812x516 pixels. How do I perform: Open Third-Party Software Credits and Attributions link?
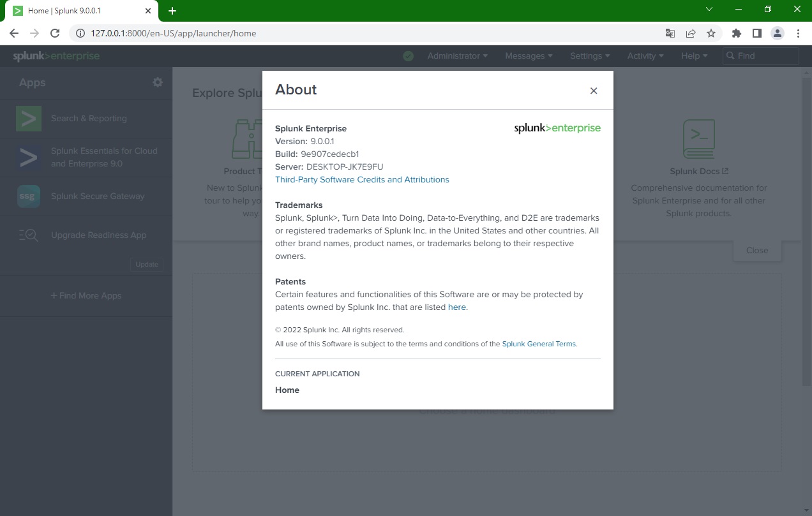[362, 179]
